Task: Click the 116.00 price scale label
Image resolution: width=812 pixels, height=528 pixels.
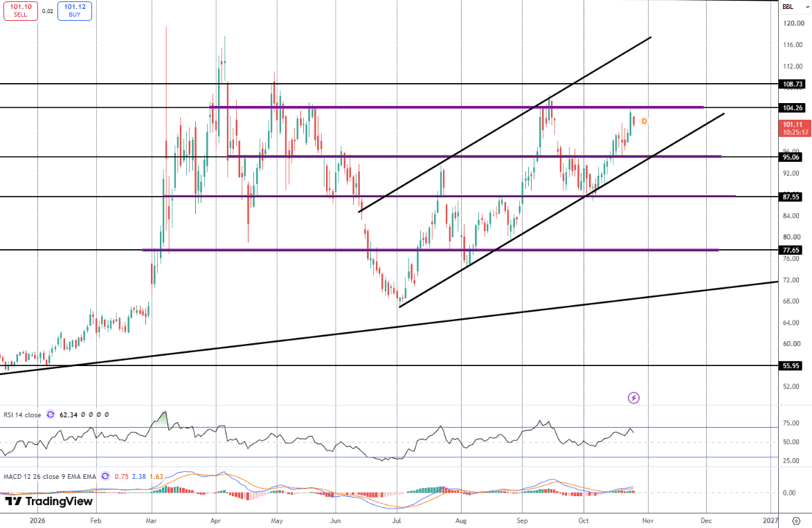Action: click(794, 45)
